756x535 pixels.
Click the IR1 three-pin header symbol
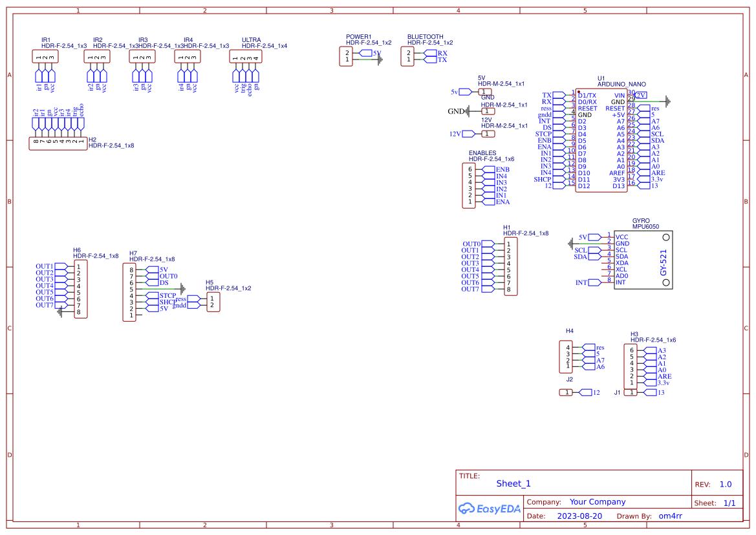45,57
